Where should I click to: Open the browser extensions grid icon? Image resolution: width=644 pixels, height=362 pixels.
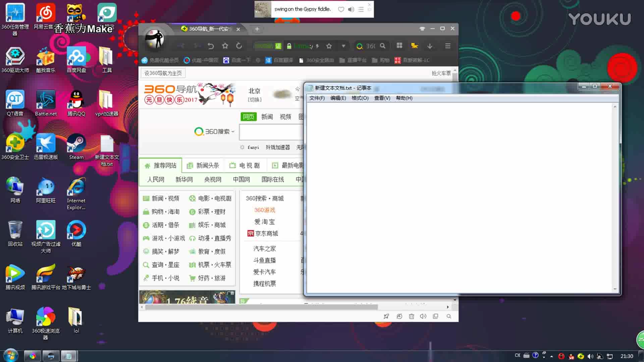point(399,46)
